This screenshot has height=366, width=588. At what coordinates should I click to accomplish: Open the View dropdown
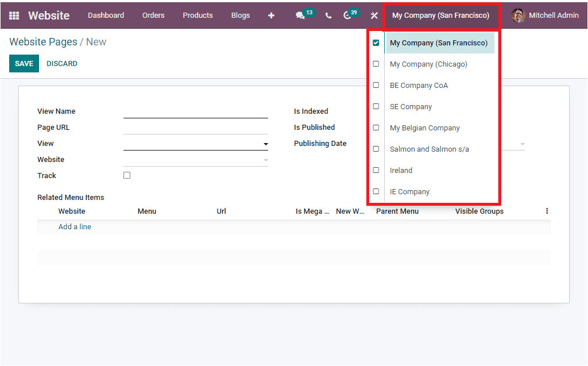click(265, 144)
